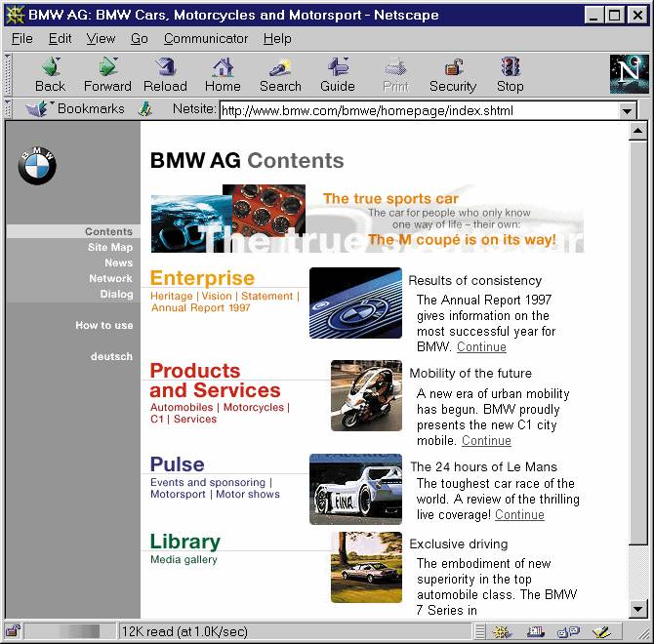
Task: Open the Statement link
Action: click(266, 296)
